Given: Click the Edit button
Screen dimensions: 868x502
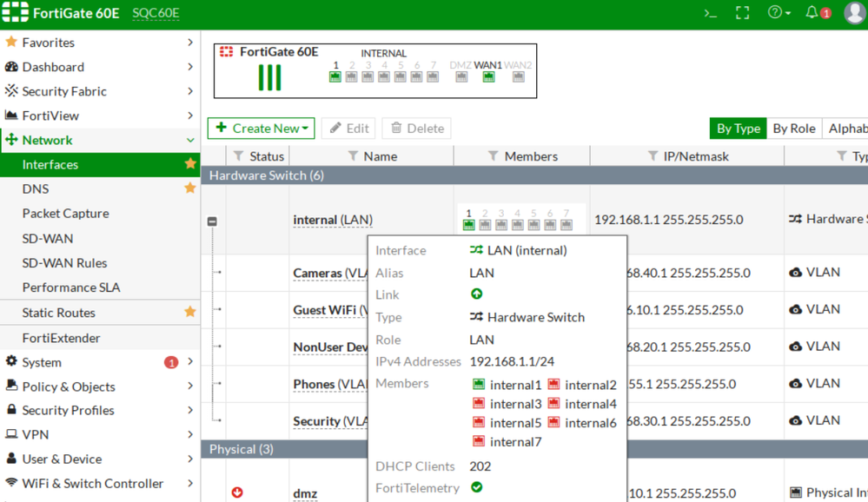Looking at the screenshot, I should (348, 129).
